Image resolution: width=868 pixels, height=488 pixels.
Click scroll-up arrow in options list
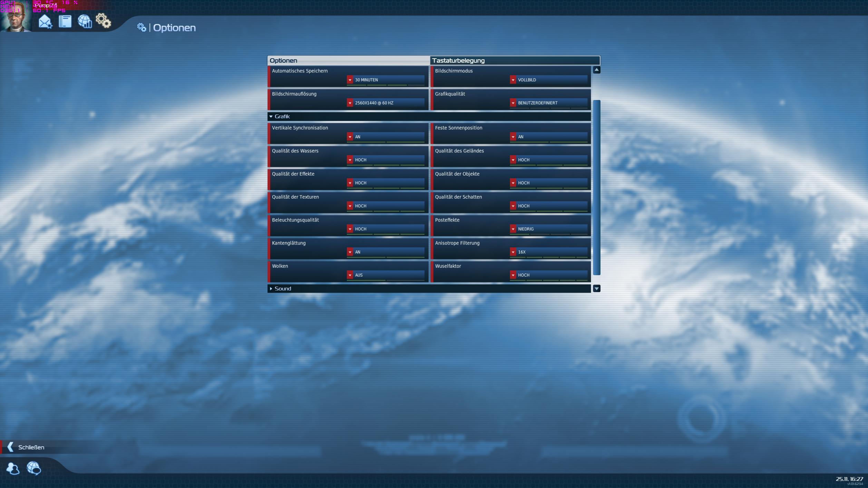(x=596, y=70)
